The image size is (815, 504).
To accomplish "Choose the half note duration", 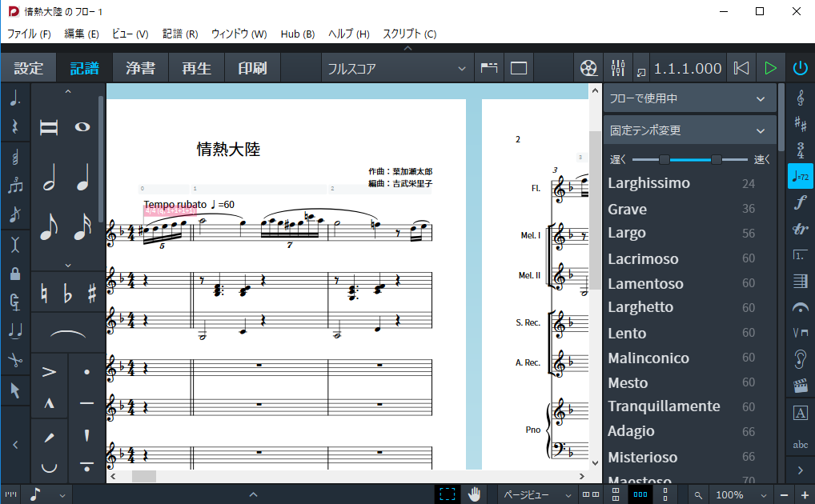I will click(x=49, y=178).
